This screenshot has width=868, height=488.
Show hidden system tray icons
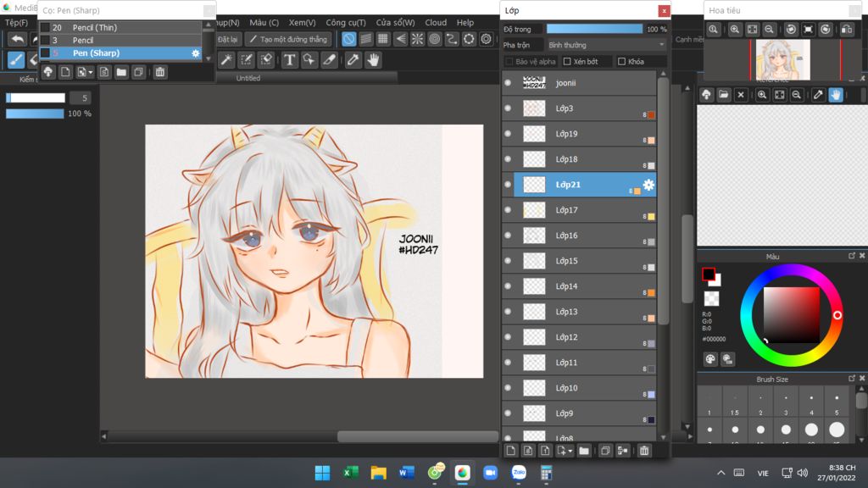(x=721, y=473)
